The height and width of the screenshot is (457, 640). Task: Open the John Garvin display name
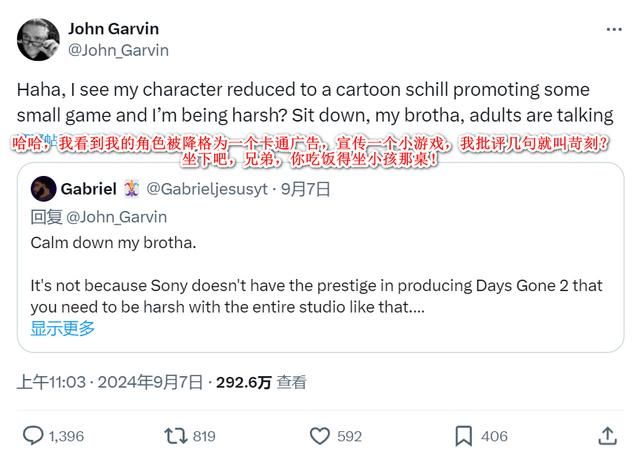[113, 28]
